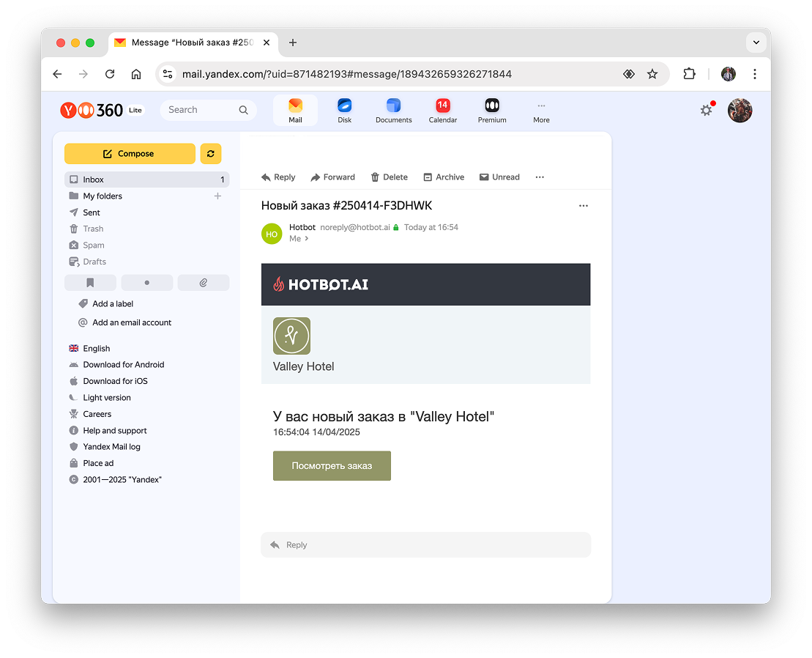Go back in browser
812x658 pixels.
pyautogui.click(x=57, y=74)
